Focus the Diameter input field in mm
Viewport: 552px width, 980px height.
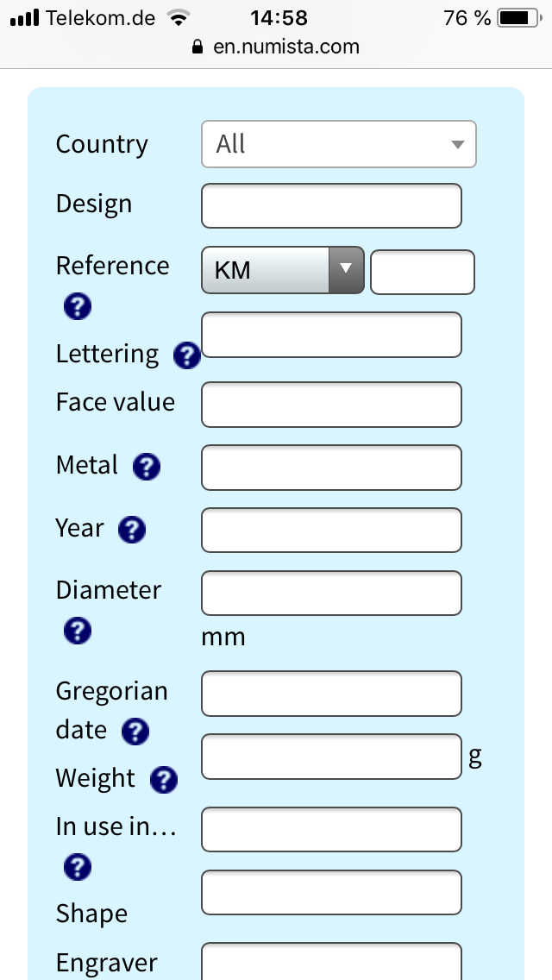click(331, 594)
